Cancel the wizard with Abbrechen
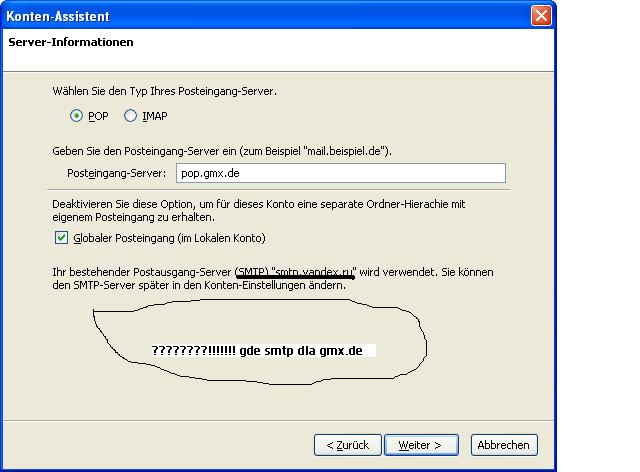640x472 pixels. (504, 445)
